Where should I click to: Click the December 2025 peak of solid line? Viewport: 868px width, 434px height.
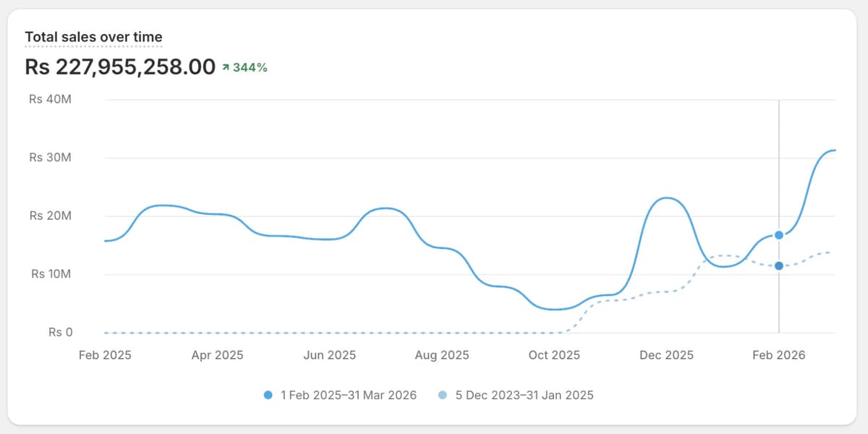click(x=665, y=197)
